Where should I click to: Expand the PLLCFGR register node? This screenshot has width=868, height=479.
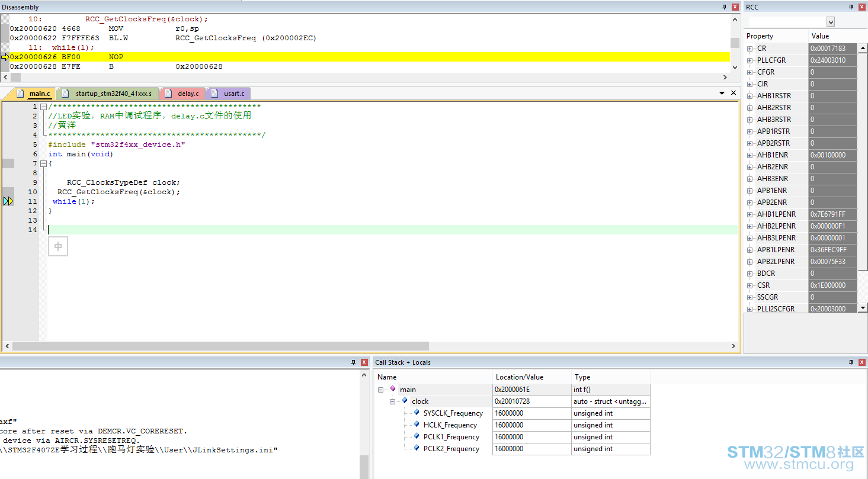coord(750,60)
